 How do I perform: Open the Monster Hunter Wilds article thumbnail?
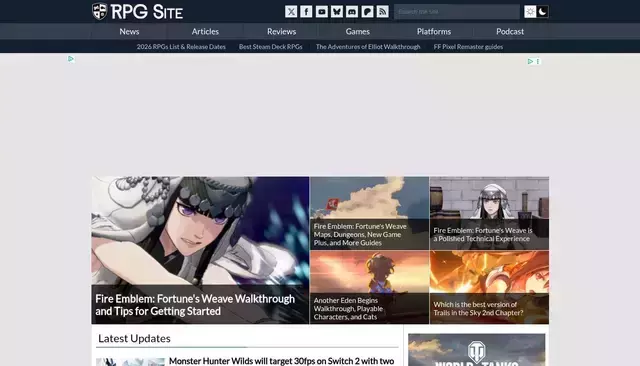(x=130, y=362)
